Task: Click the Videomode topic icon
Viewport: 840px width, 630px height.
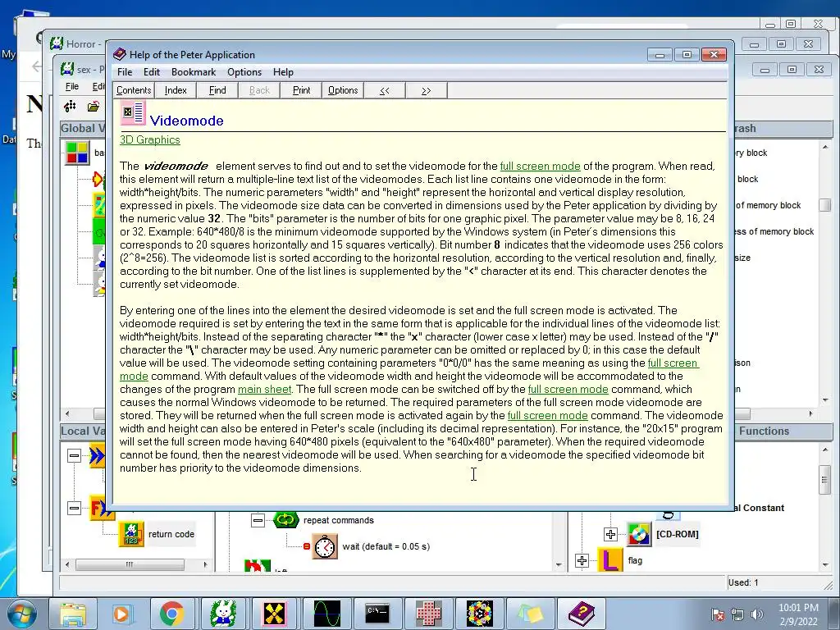Action: pos(132,113)
